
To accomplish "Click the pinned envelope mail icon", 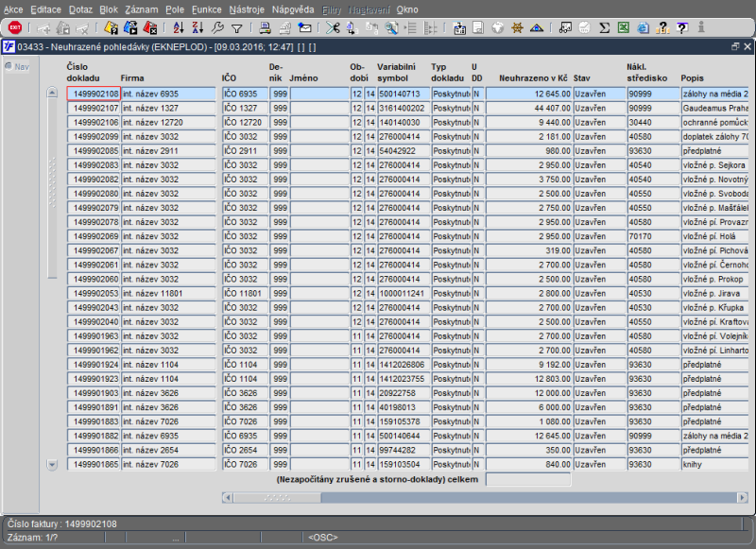I will [x=304, y=27].
